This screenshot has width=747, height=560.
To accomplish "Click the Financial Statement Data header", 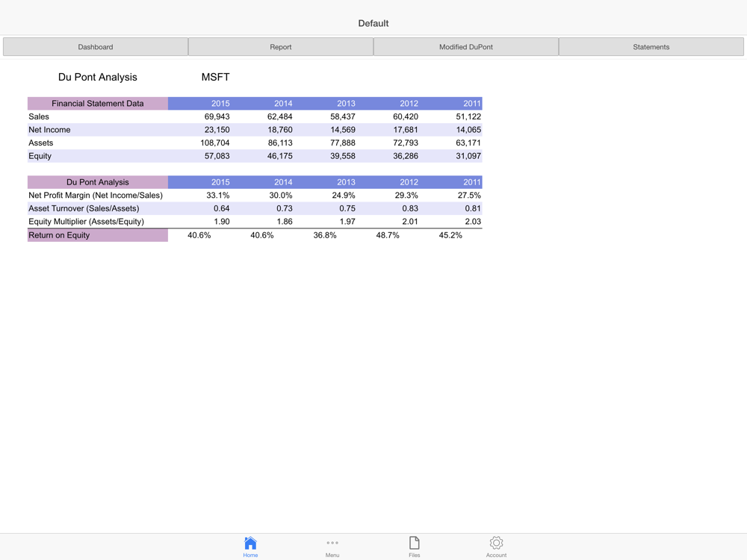I will tap(98, 104).
